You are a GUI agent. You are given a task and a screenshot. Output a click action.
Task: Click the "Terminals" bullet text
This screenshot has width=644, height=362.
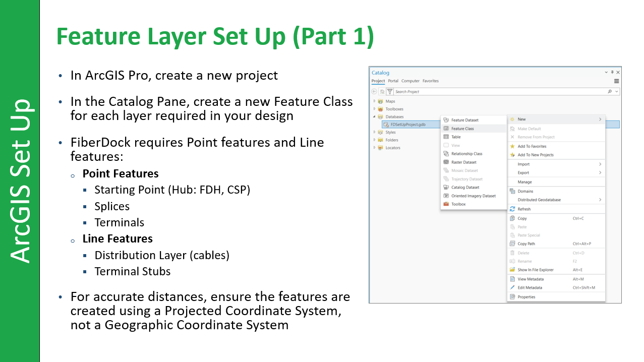click(x=120, y=222)
